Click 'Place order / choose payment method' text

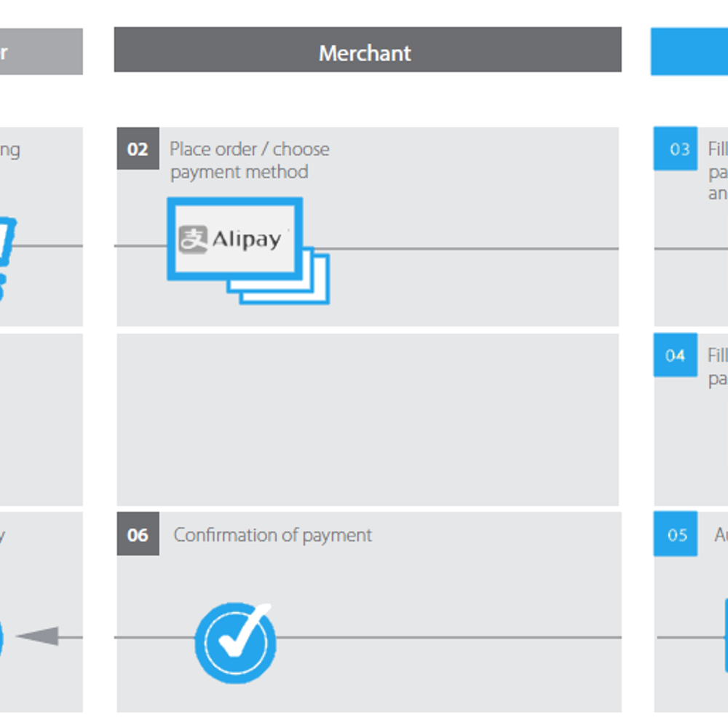coord(249,161)
